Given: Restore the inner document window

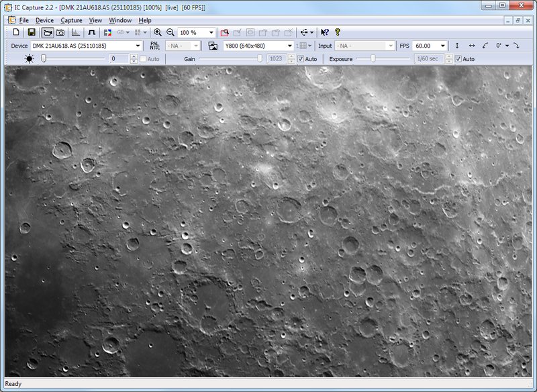Looking at the screenshot, I should tap(518, 21).
